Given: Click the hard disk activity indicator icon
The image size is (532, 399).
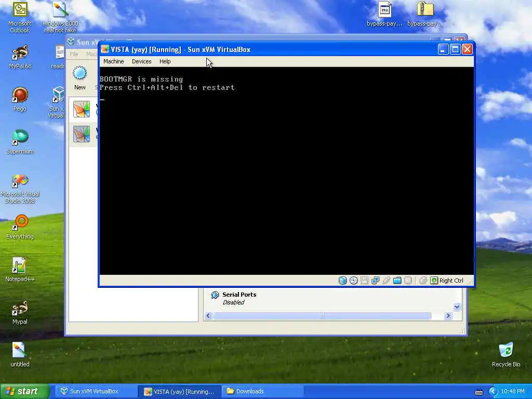Looking at the screenshot, I should 342,281.
